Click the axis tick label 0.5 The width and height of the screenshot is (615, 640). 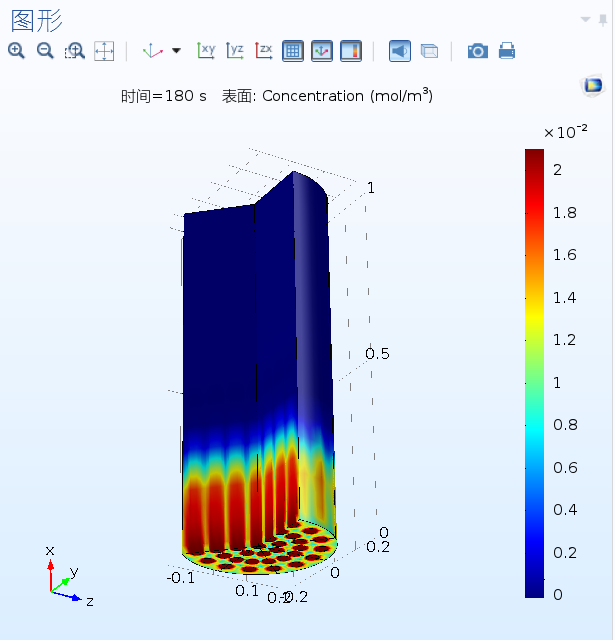pos(377,354)
